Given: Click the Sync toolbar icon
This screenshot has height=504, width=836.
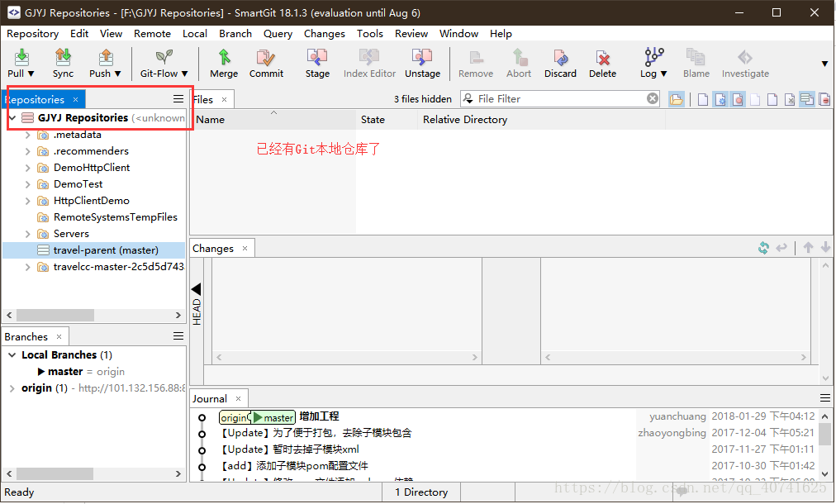Looking at the screenshot, I should [63, 58].
